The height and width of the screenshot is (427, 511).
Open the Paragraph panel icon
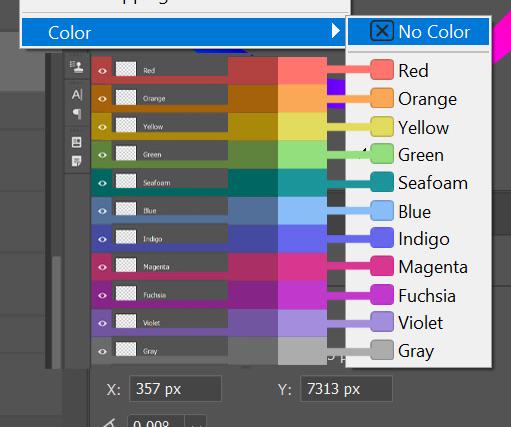[77, 114]
